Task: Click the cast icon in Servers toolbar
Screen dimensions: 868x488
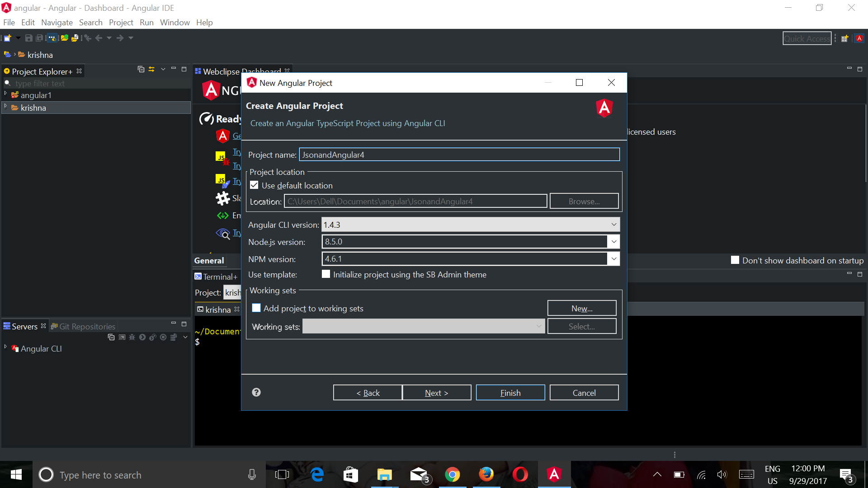Action: tap(122, 337)
